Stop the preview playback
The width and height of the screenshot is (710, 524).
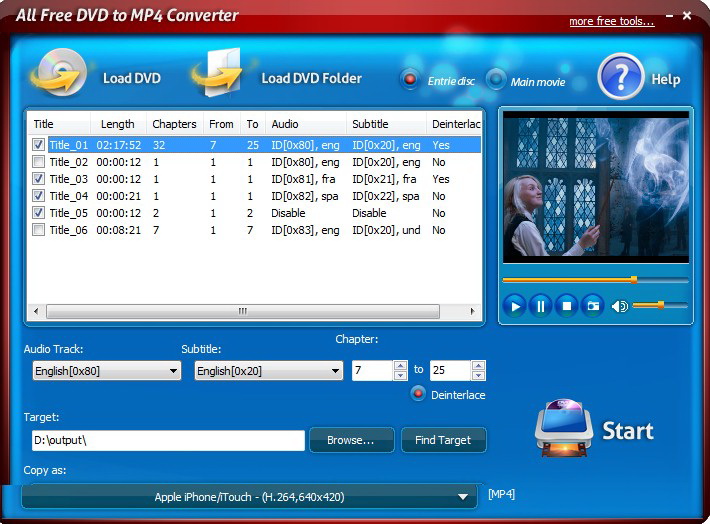tap(566, 307)
